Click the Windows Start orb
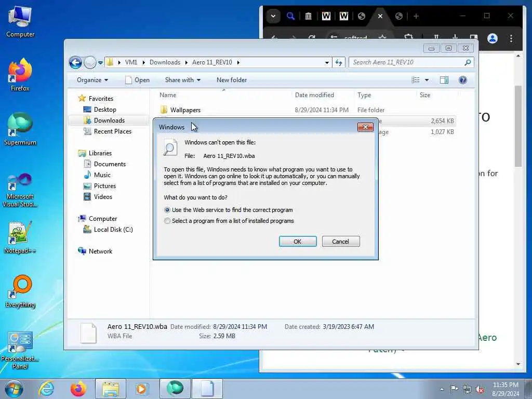The width and height of the screenshot is (532, 399). (x=14, y=389)
